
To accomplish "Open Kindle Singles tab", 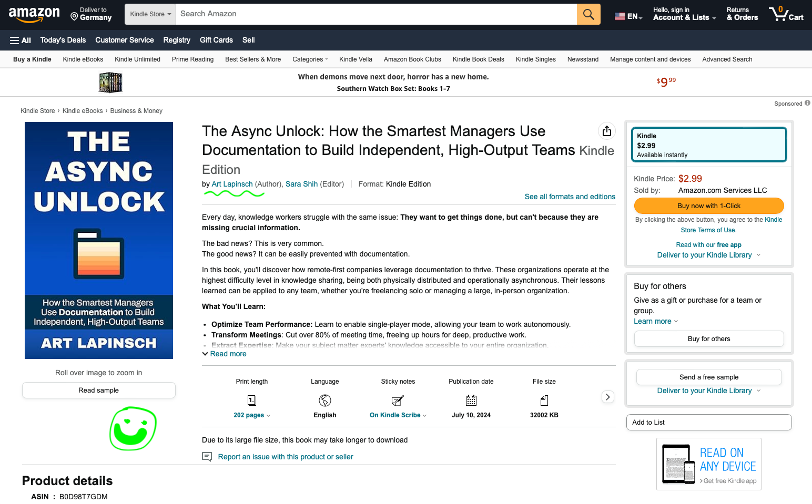I will pyautogui.click(x=536, y=59).
